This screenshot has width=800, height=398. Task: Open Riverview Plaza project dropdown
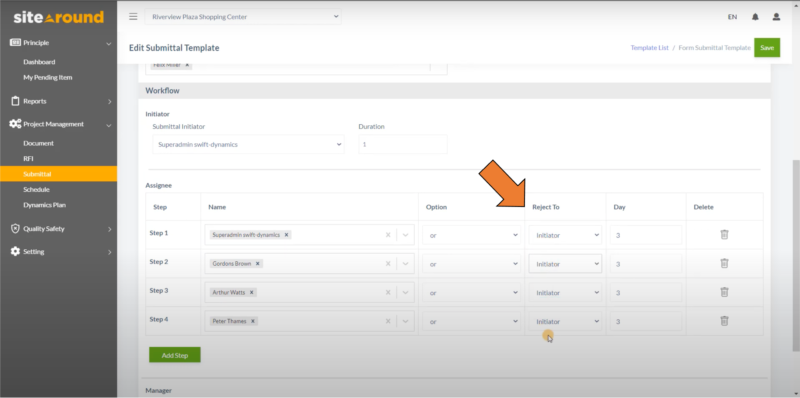point(243,17)
